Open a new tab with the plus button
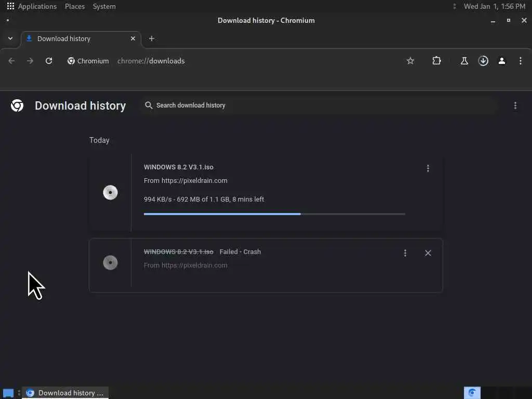 (x=152, y=38)
